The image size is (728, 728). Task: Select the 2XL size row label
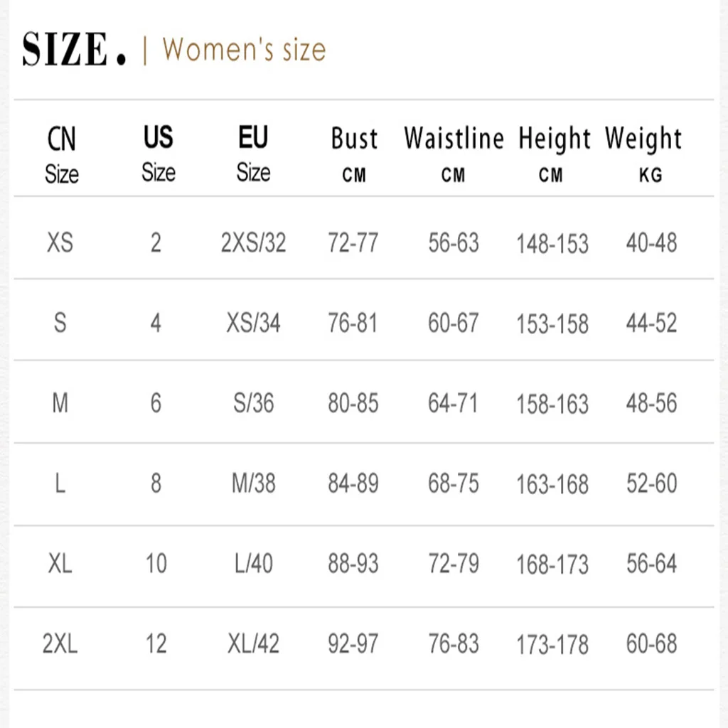[60, 644]
